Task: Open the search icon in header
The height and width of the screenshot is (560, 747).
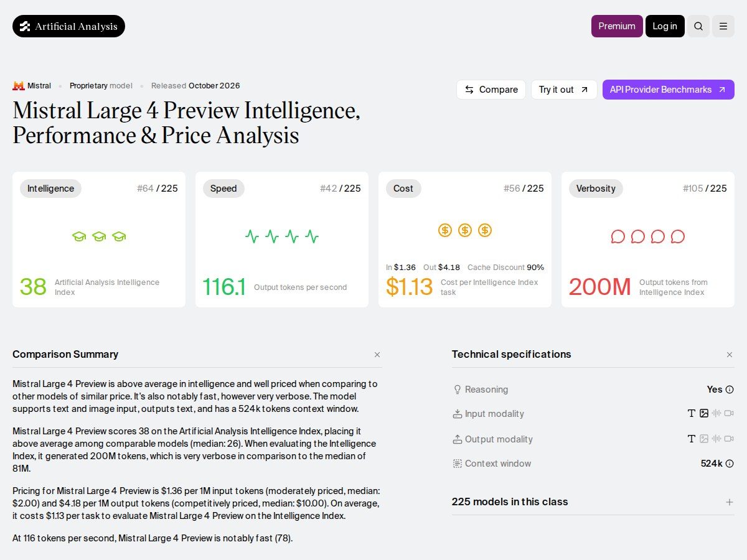Action: [698, 26]
